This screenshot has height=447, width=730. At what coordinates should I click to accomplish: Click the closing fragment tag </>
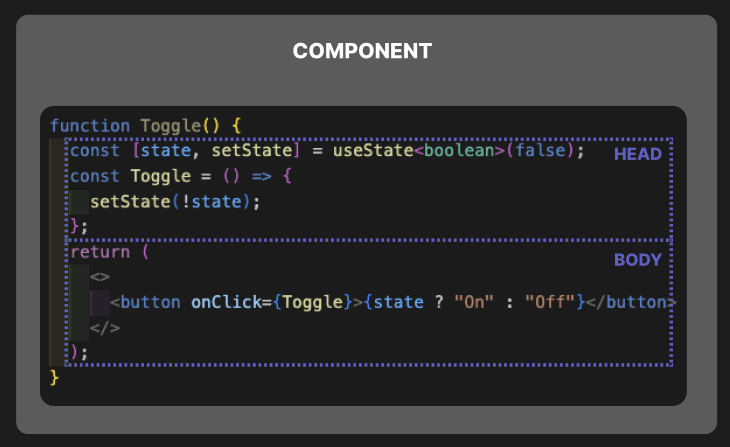(x=105, y=328)
